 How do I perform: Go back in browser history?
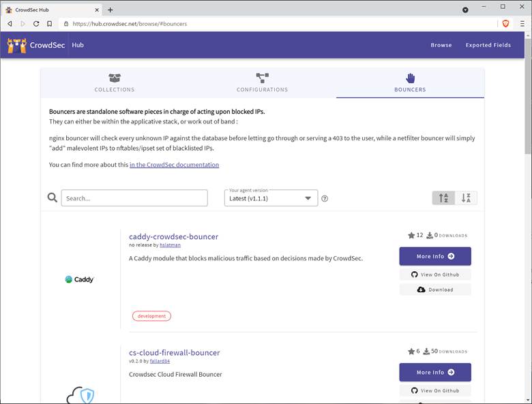click(10, 24)
